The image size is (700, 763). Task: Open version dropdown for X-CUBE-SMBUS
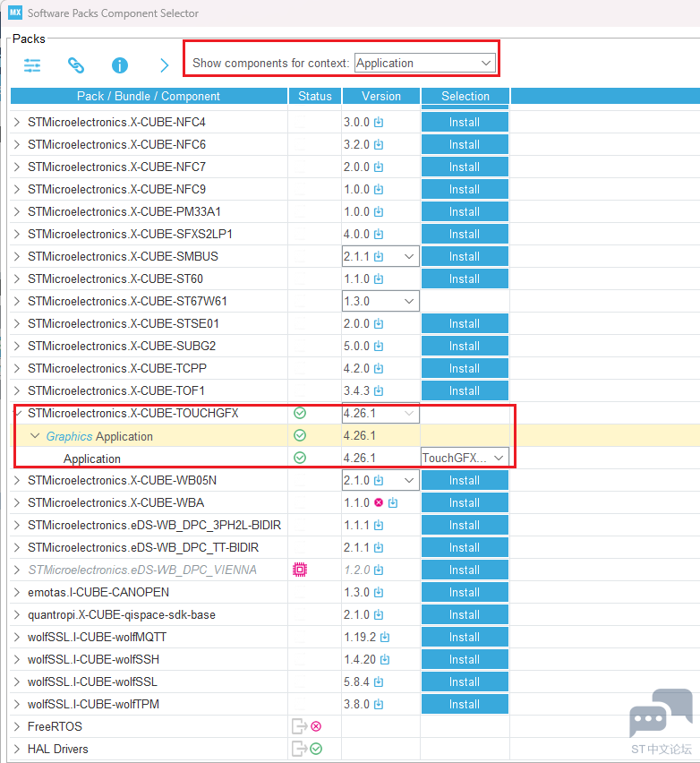(409, 256)
